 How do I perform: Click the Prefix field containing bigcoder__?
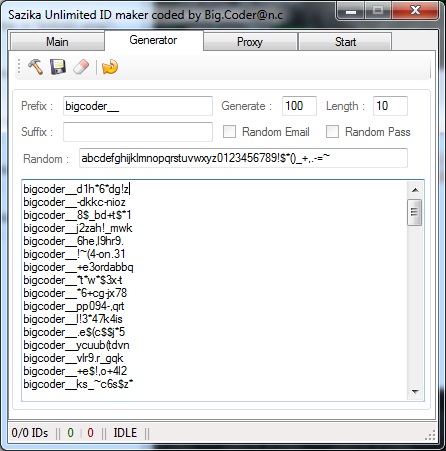click(138, 106)
